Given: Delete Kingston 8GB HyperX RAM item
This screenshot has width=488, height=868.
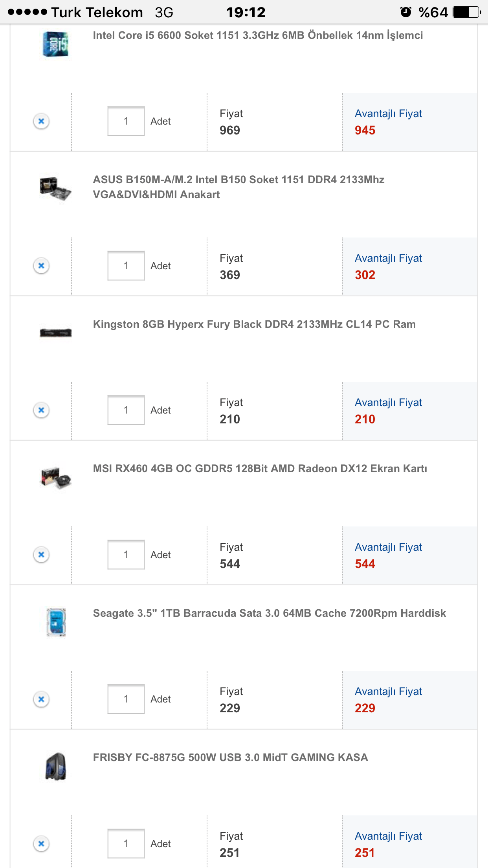Looking at the screenshot, I should [x=41, y=410].
